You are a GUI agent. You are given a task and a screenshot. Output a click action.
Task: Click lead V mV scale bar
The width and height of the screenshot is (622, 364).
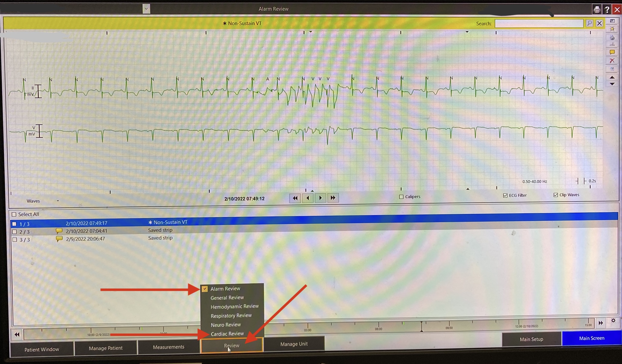point(39,131)
